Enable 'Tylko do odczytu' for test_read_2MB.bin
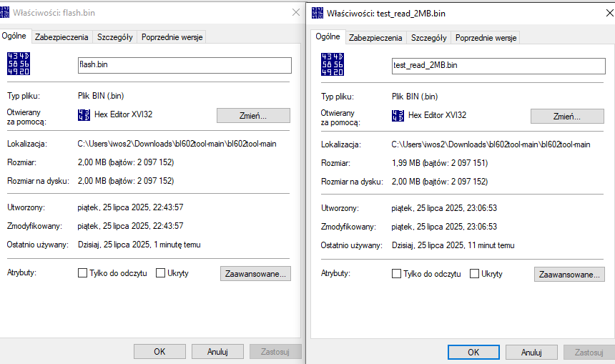 (397, 274)
